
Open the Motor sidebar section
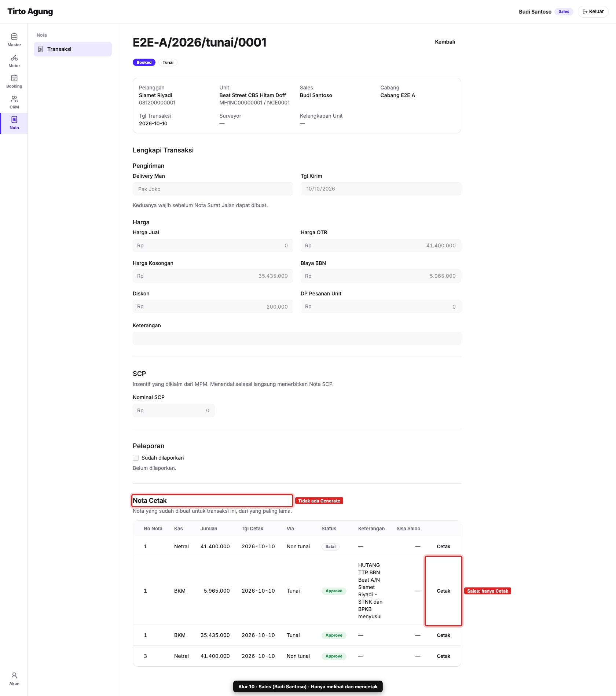click(14, 61)
